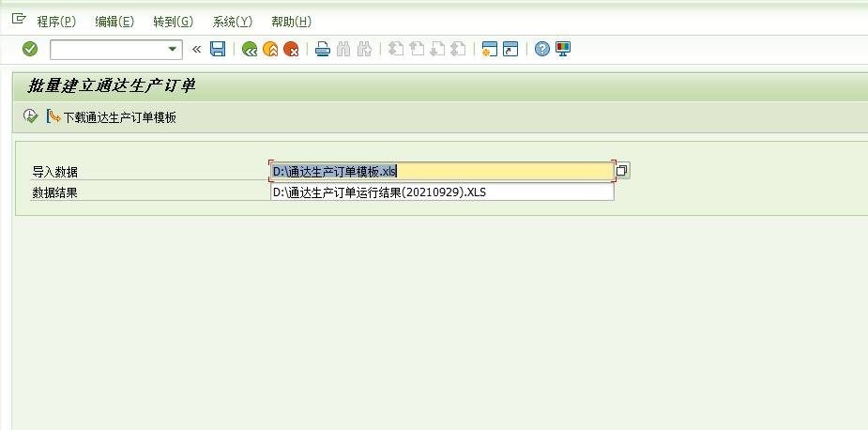Click 下载通达生产订单模板 button
The width and height of the screenshot is (868, 430).
point(113,117)
